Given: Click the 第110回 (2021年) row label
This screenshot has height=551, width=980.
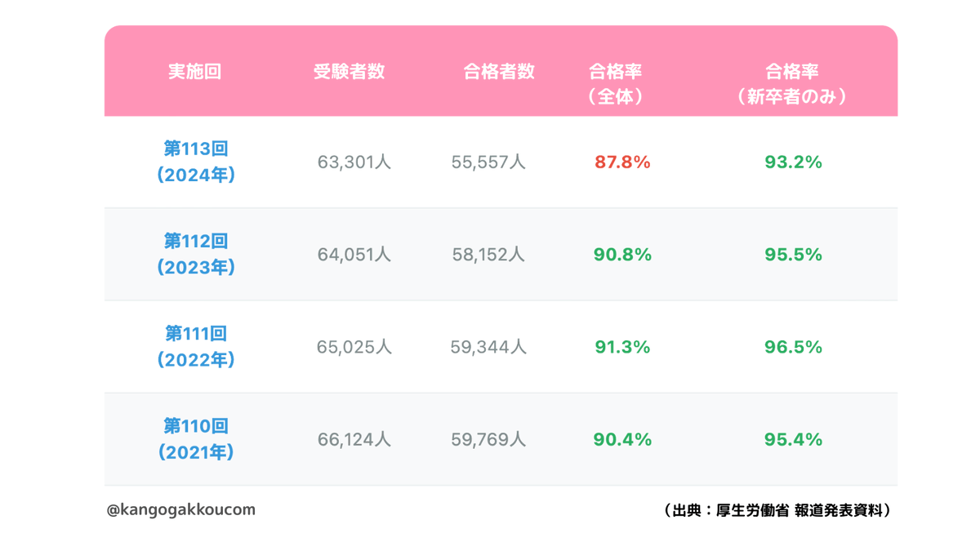Looking at the screenshot, I should pos(196,438).
